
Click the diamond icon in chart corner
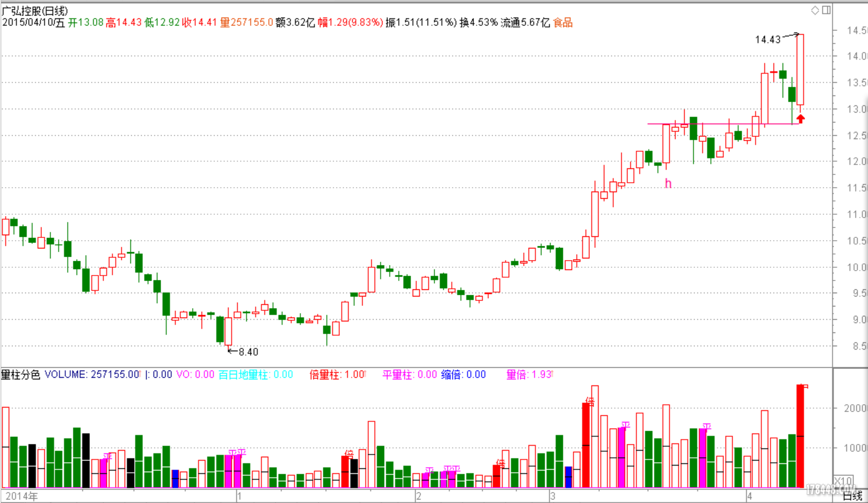point(815,10)
